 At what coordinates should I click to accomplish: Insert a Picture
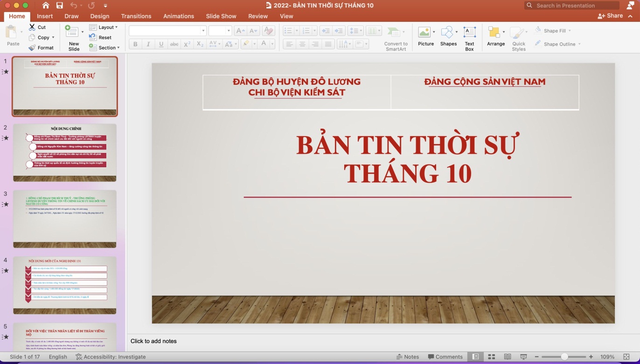pyautogui.click(x=425, y=36)
